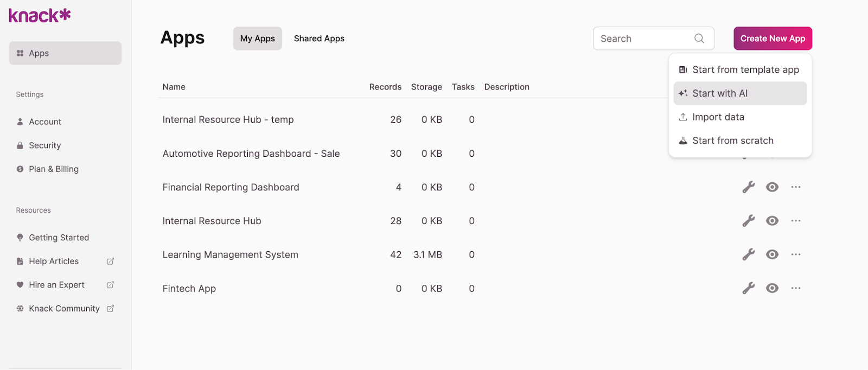Screen dimensions: 868x370
Task: Click the wrench icon for Financial Reporting Dashboard
Action: point(749,187)
